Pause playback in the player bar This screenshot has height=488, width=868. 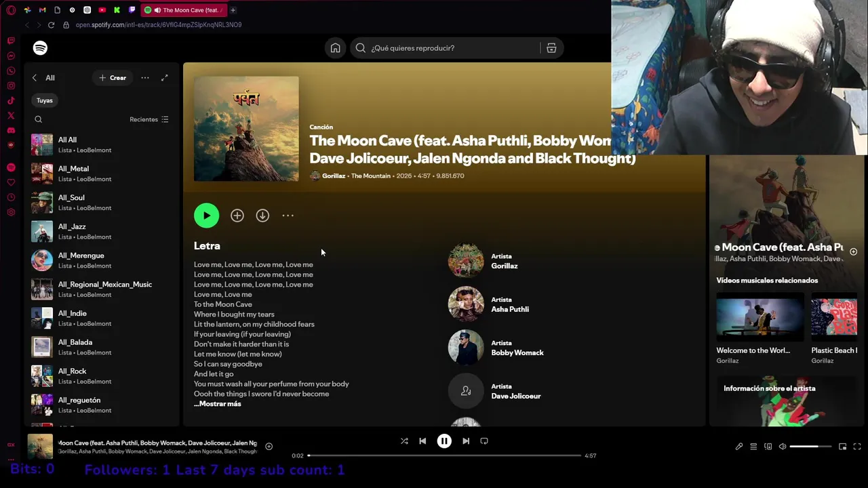point(444,441)
